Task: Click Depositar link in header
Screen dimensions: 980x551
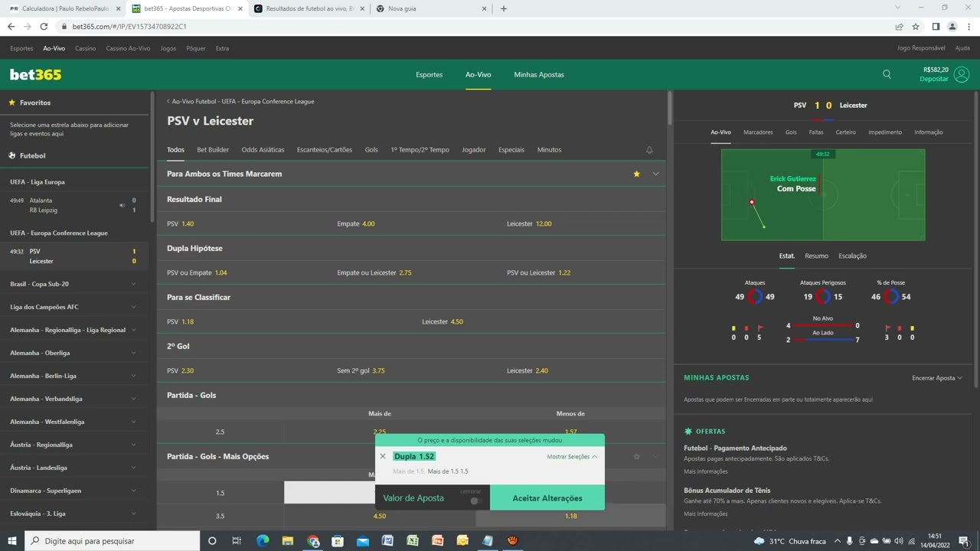Action: [x=934, y=79]
